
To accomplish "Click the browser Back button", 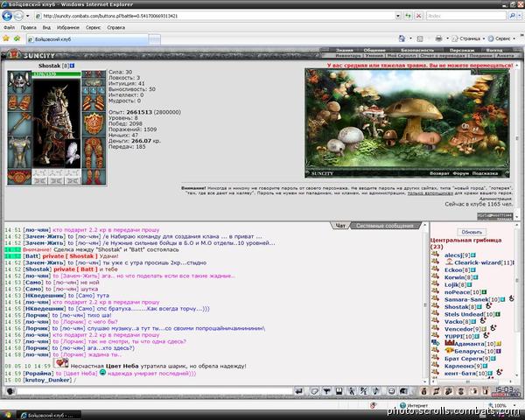I will (7, 16).
